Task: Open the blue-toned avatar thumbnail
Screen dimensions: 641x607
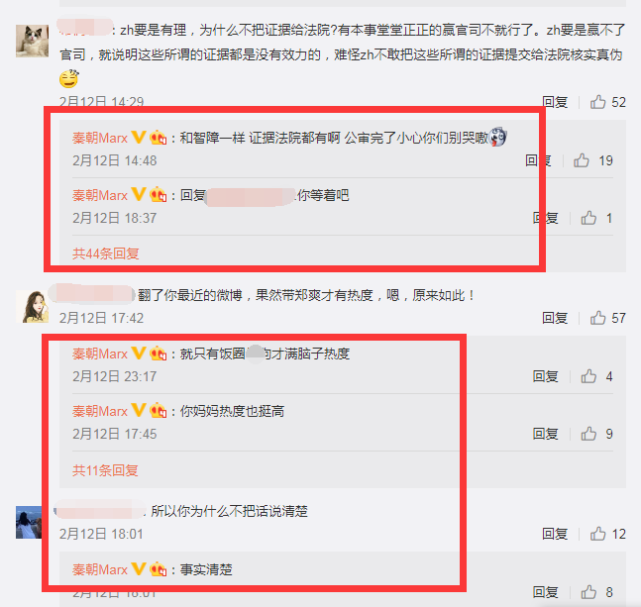Action: (29, 522)
